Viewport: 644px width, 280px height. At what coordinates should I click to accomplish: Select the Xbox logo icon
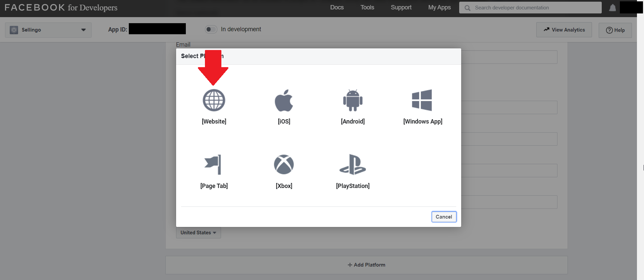(284, 165)
